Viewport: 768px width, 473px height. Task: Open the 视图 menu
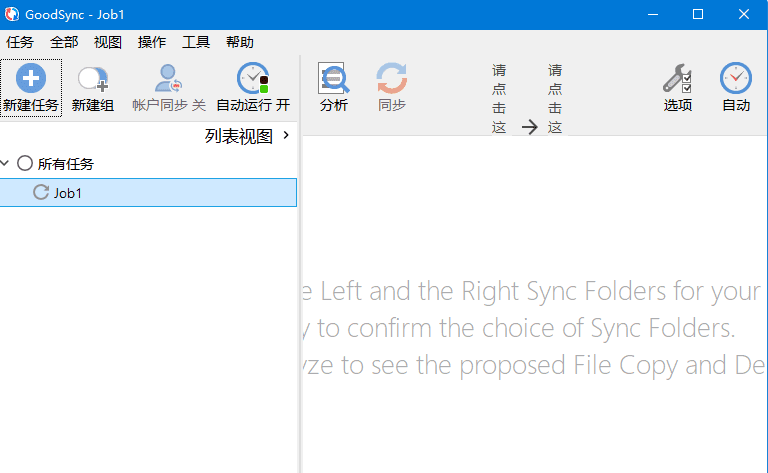pyautogui.click(x=108, y=42)
